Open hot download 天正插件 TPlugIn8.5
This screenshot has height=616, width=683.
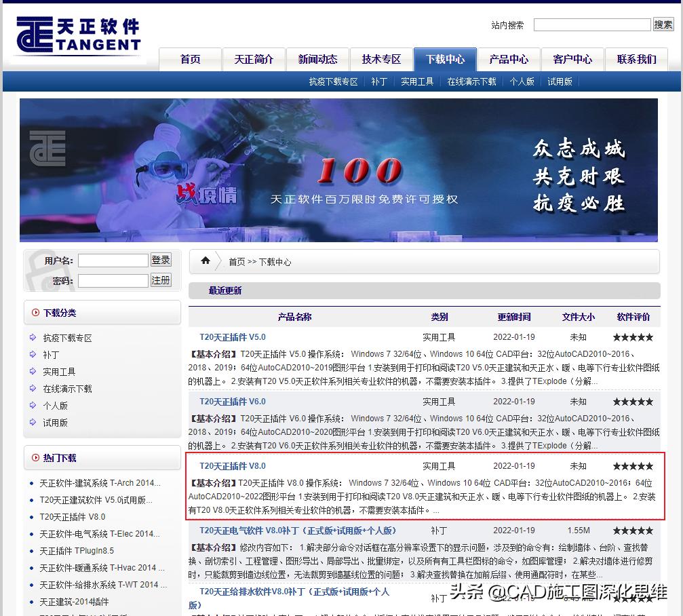(77, 551)
